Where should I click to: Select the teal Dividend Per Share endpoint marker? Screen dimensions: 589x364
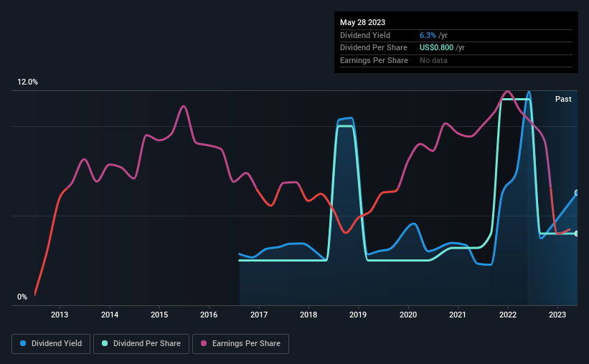(577, 234)
